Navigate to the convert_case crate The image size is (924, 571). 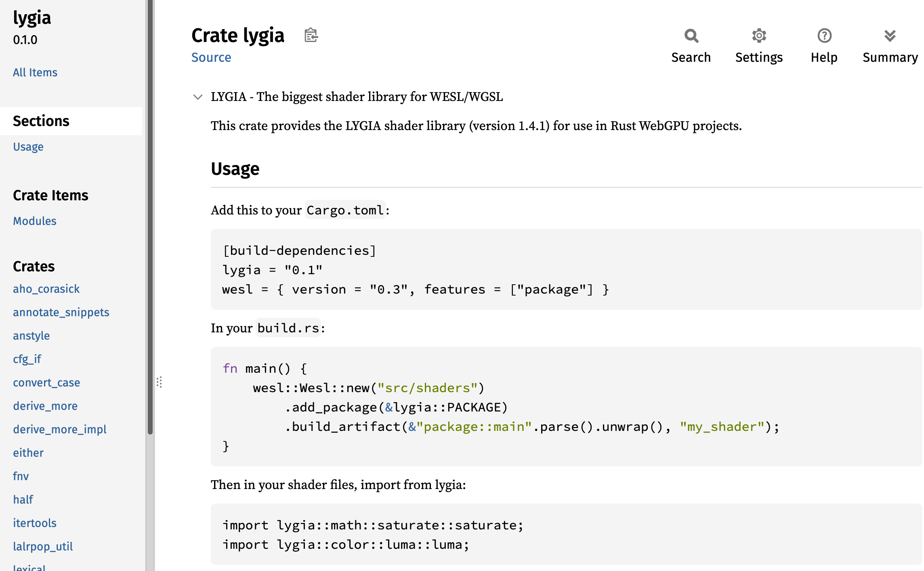pos(46,383)
